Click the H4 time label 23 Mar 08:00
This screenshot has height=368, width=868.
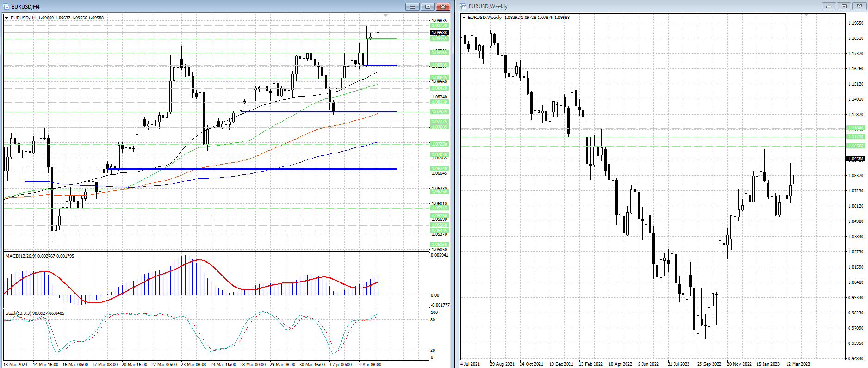pyautogui.click(x=193, y=365)
